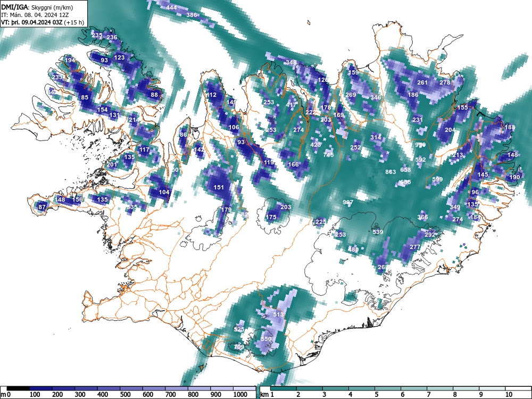Viewport: 532px width, 399px height.
Task: Click the 'VT: þri. 09.04.2024 03Z (+15 h)' line
Action: (43, 22)
